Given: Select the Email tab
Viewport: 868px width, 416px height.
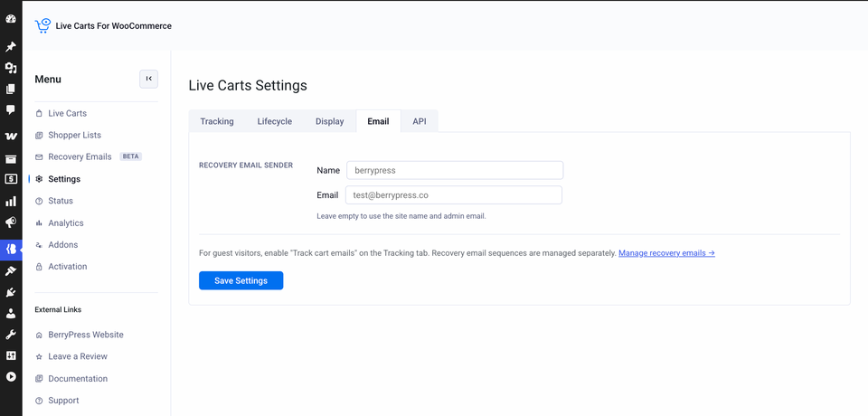Looking at the screenshot, I should 378,121.
